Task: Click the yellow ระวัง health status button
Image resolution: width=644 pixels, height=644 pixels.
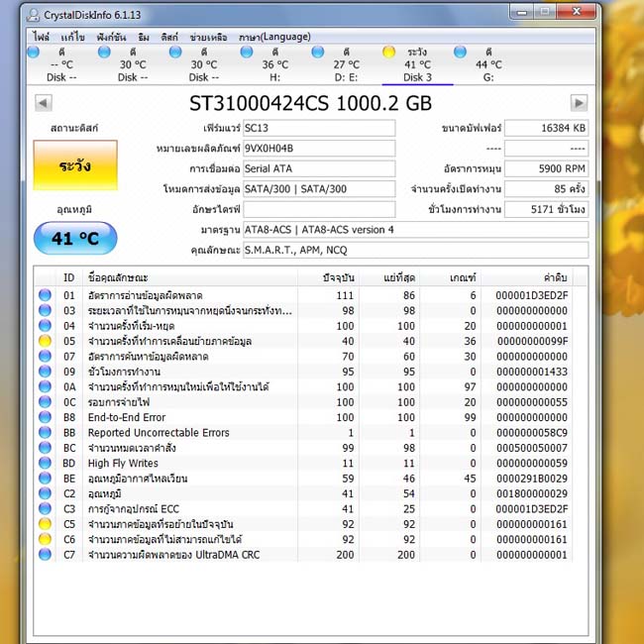Action: click(75, 165)
